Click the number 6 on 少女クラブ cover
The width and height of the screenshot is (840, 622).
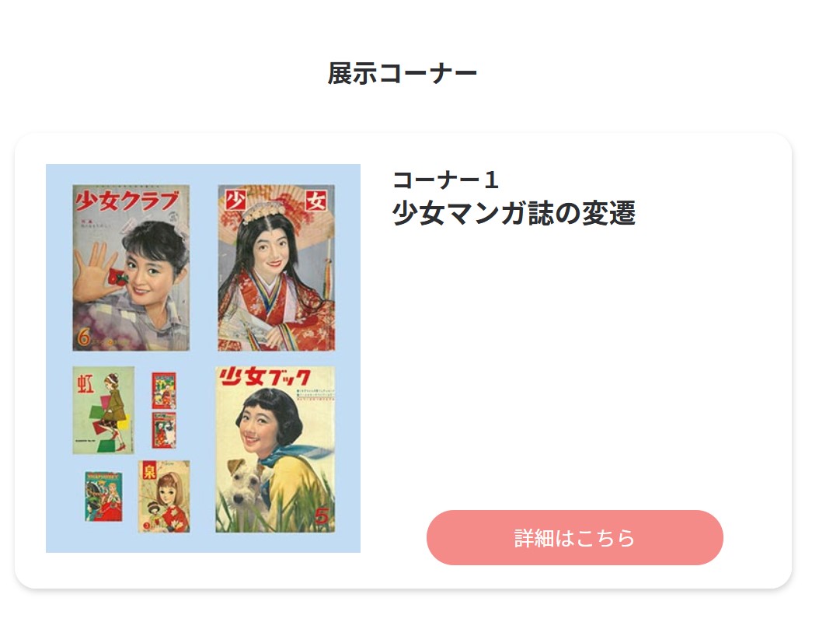(84, 337)
